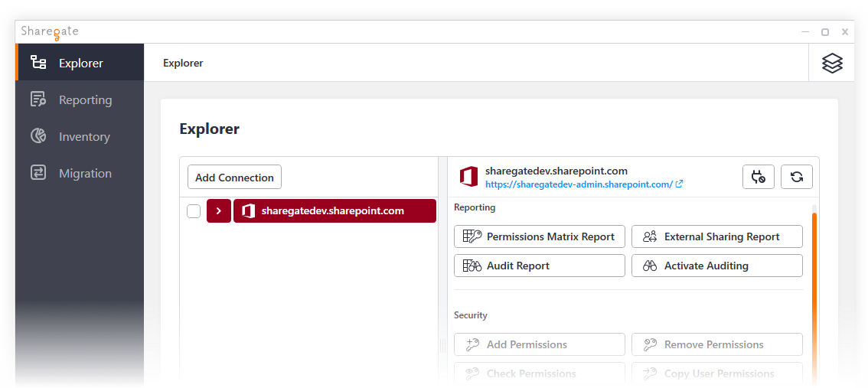Run the Permissions Matrix Report
868x388 pixels.
(x=540, y=236)
